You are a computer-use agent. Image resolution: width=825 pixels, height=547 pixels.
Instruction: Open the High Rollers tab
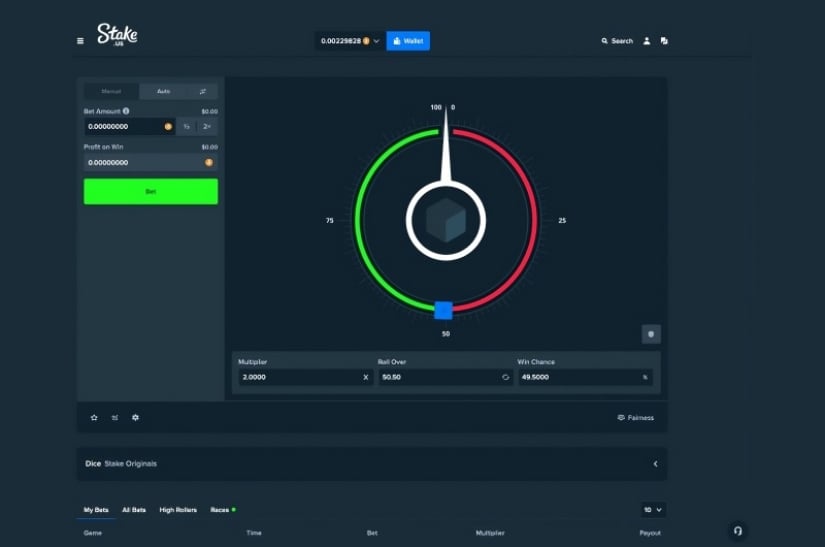pos(178,510)
